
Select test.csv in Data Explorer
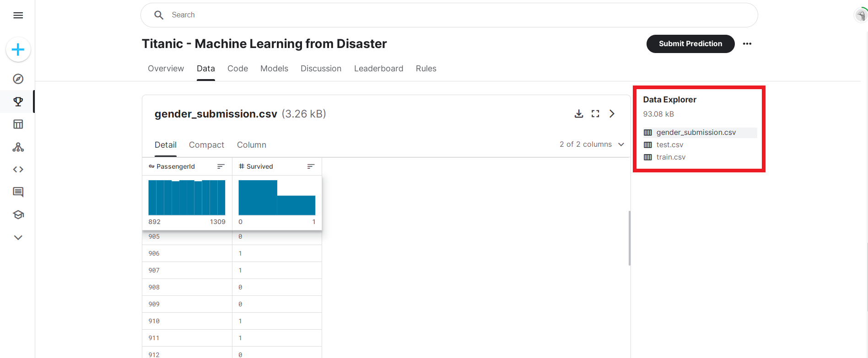pyautogui.click(x=670, y=145)
